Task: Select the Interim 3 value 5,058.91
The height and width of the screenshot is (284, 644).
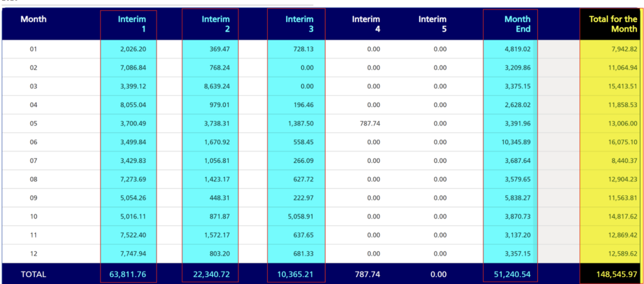Action: [299, 217]
